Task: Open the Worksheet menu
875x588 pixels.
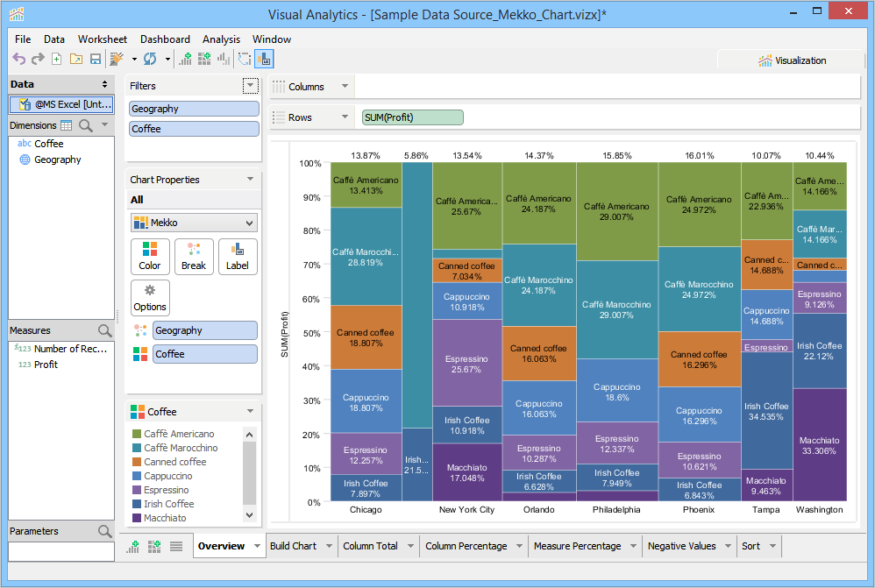Action: 102,39
